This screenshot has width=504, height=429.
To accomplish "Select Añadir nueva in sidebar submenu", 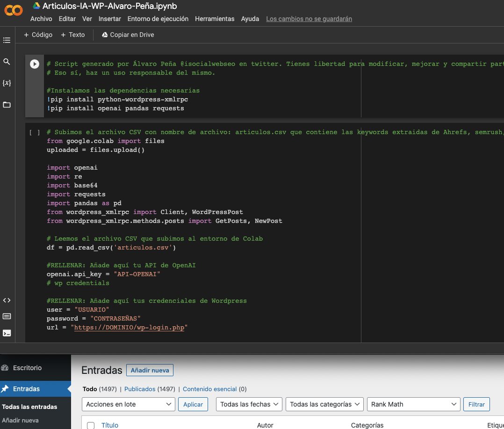I will [20, 420].
